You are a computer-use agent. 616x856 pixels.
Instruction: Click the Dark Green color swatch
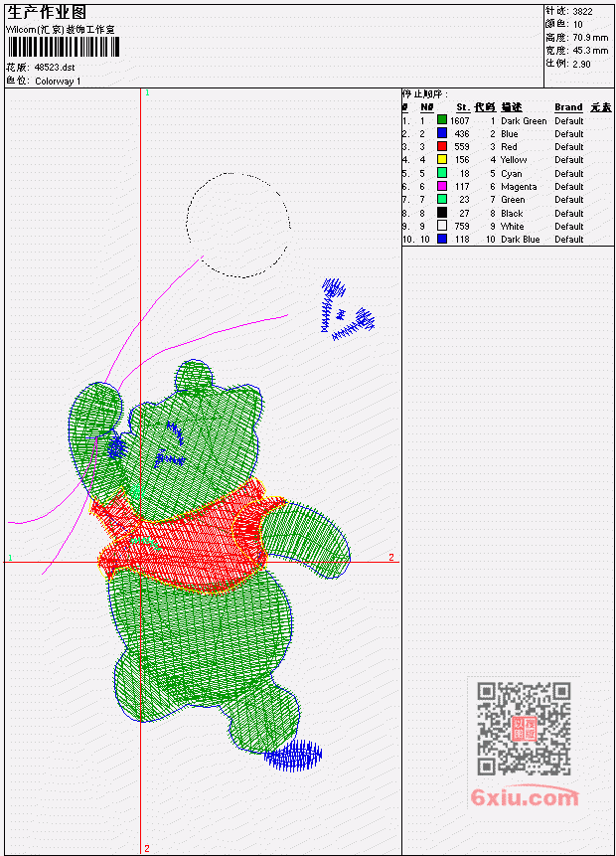tap(442, 120)
